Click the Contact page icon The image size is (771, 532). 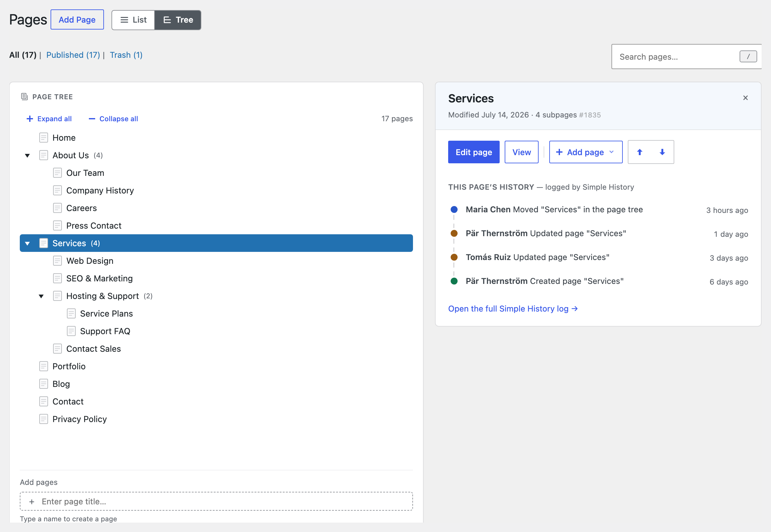pyautogui.click(x=44, y=401)
